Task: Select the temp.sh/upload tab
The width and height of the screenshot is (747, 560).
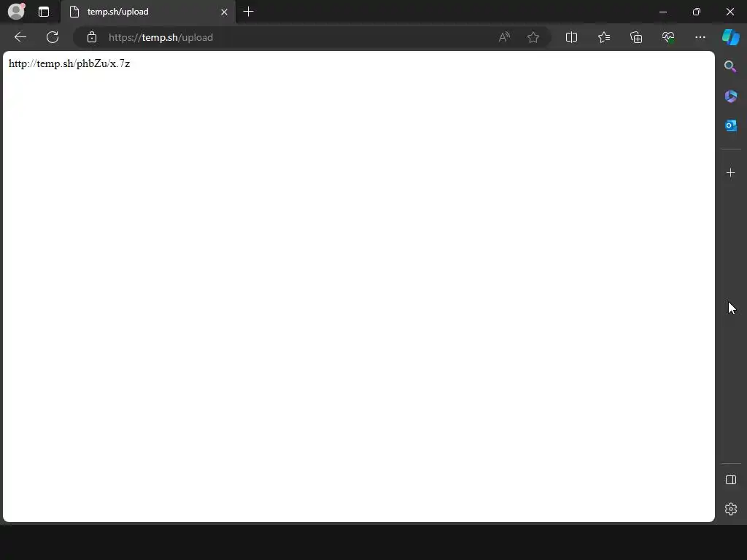Action: [147, 12]
